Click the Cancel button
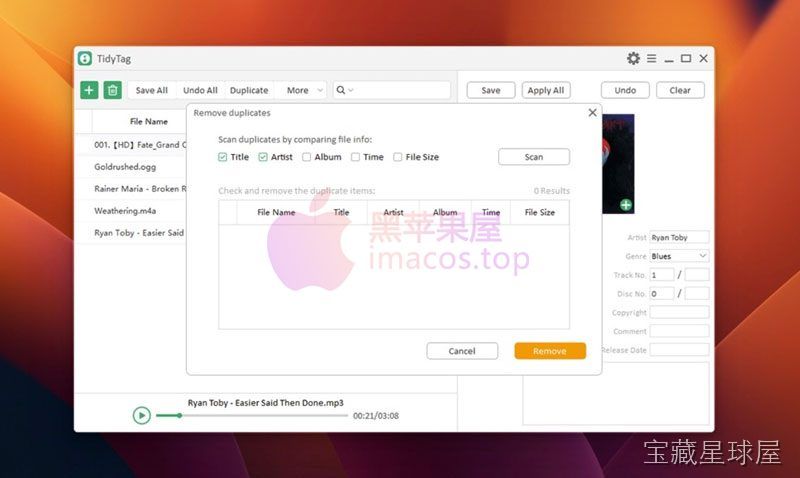Screen dimensions: 800x478 pos(462,351)
